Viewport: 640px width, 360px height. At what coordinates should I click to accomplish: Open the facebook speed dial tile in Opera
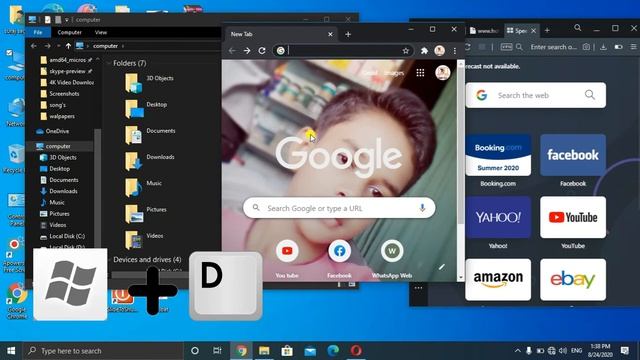[573, 155]
